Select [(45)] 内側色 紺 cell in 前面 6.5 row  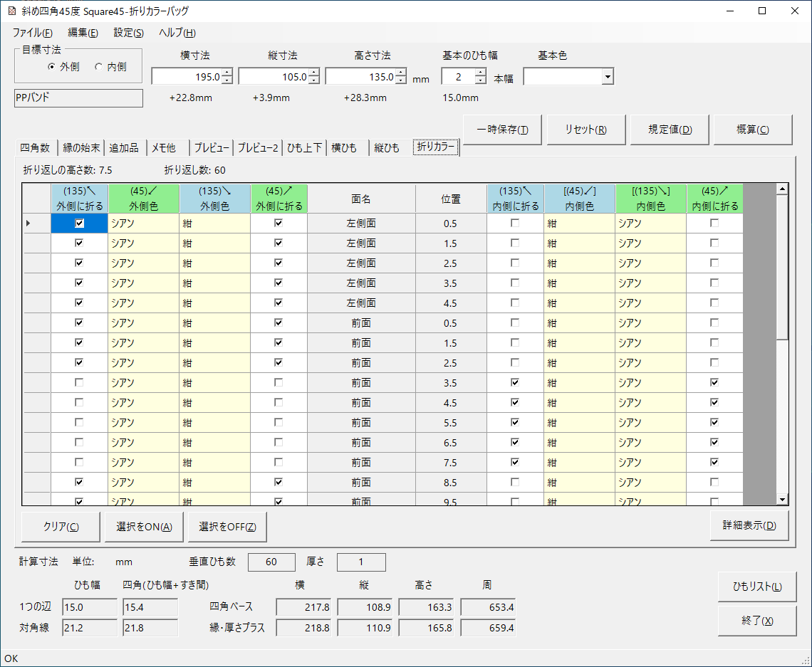580,443
